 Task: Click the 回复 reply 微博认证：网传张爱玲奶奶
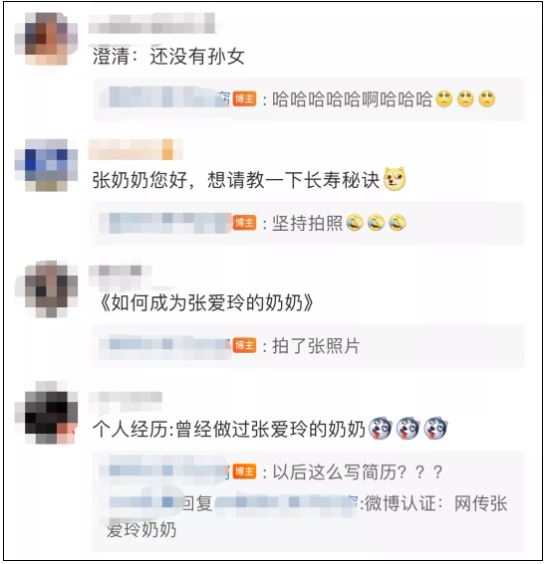tap(308, 516)
